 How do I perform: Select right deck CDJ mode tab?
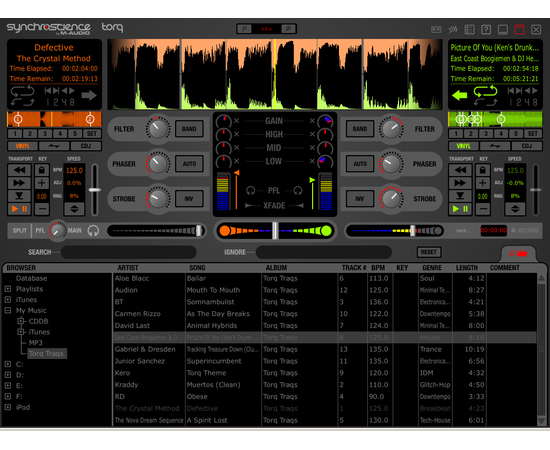527,146
